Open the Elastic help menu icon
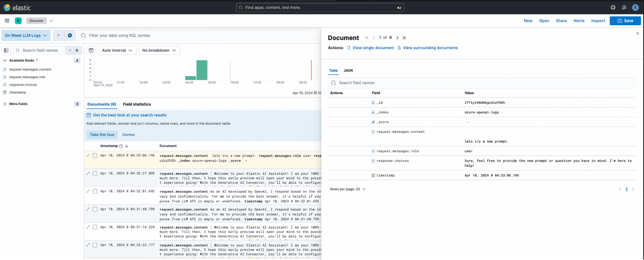 click(613, 8)
